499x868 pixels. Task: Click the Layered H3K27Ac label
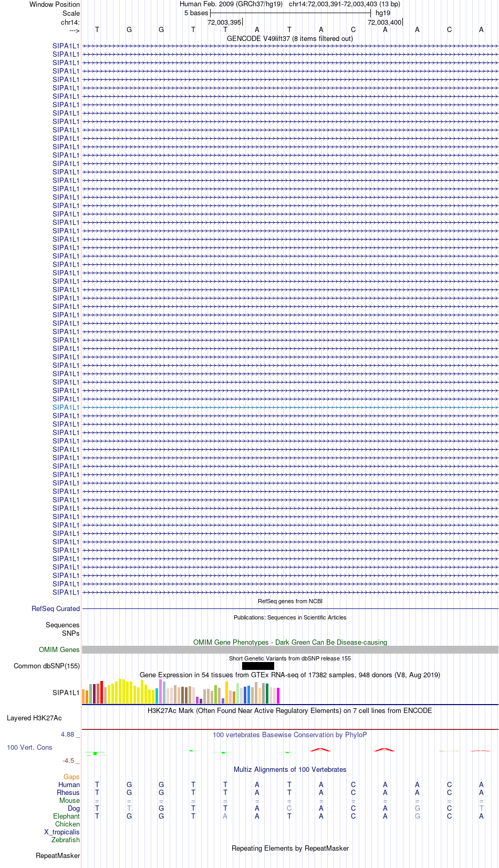pos(34,718)
